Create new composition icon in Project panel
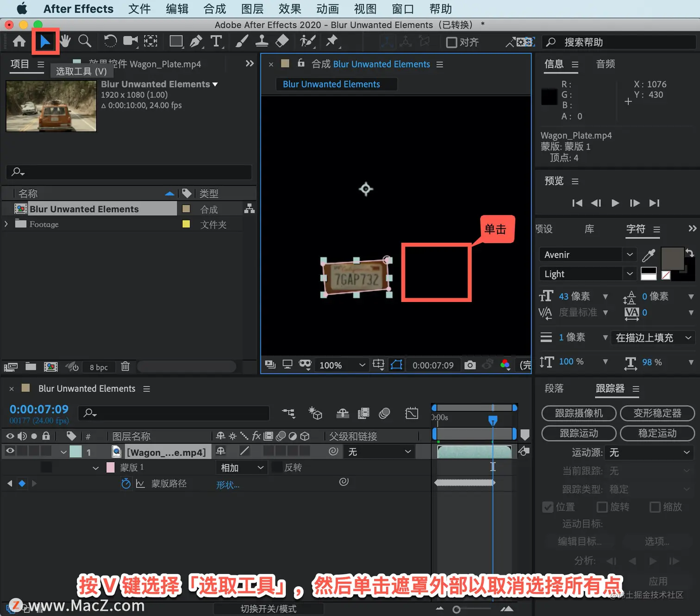Image resolution: width=700 pixels, height=616 pixels. click(50, 367)
